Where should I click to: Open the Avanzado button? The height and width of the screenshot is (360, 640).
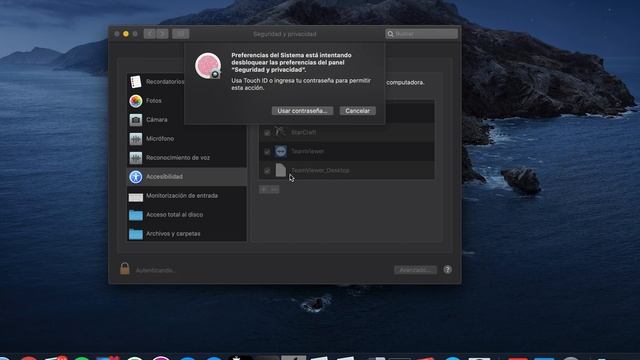pyautogui.click(x=415, y=270)
